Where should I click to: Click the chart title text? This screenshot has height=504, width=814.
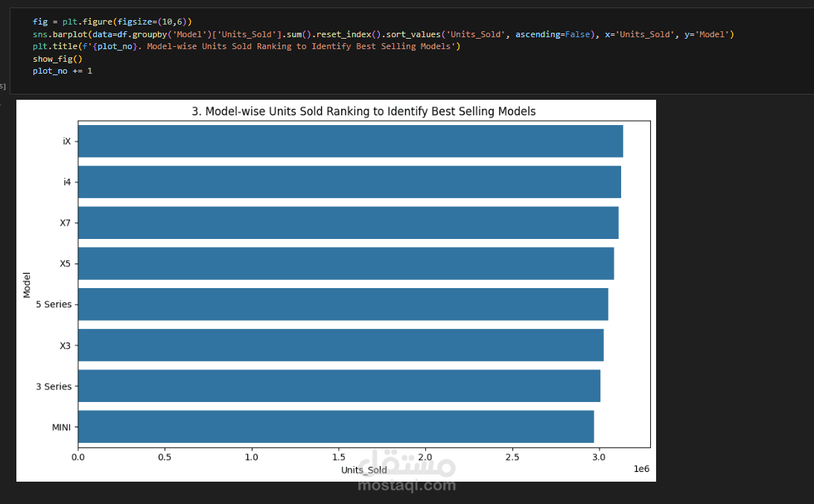coord(363,112)
